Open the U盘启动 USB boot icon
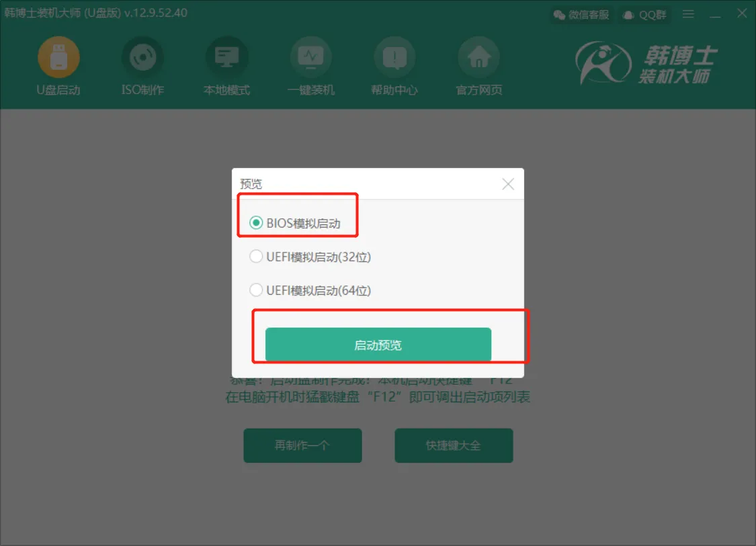The height and width of the screenshot is (546, 756). point(59,57)
